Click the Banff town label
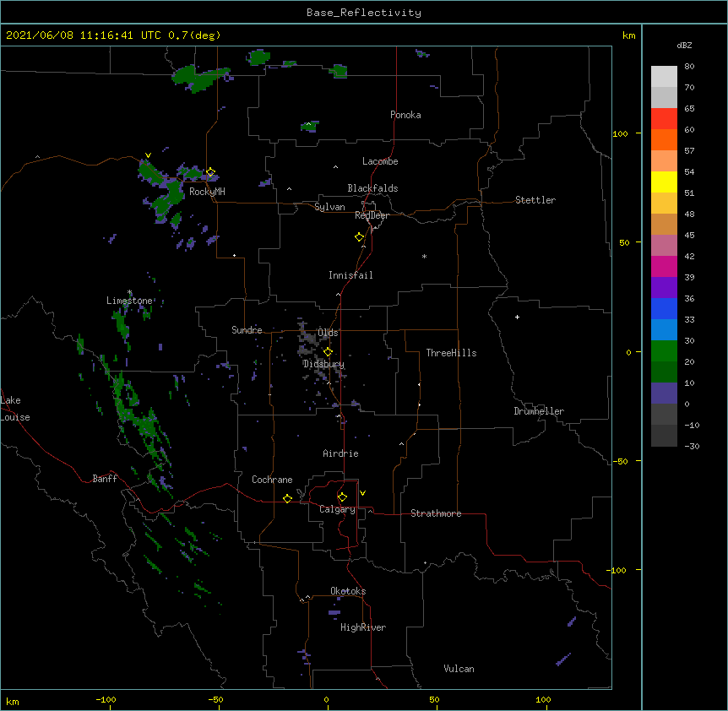728x711 pixels. 105,479
